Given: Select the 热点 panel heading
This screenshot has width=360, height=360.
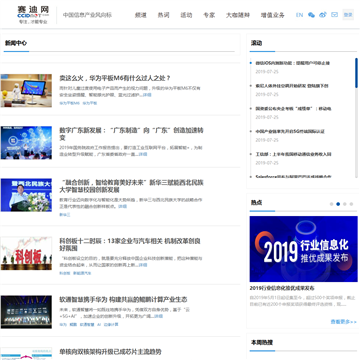Looking at the screenshot, I should click(x=256, y=202).
